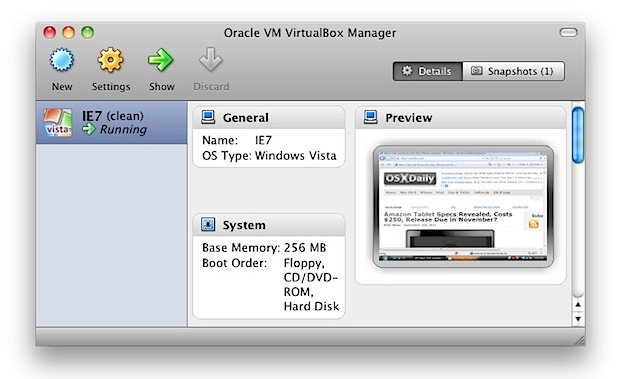Click the green zoom window button
The image size is (620, 379).
pos(87,32)
